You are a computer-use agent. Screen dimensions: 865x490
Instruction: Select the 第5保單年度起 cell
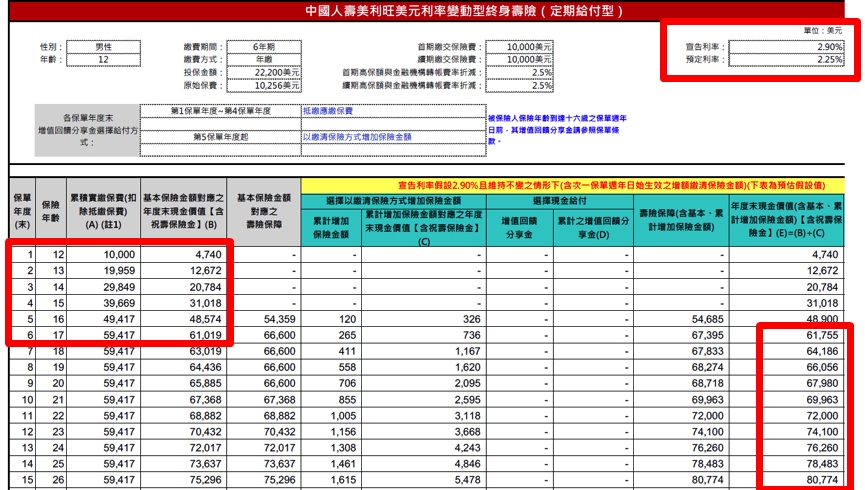click(x=221, y=137)
